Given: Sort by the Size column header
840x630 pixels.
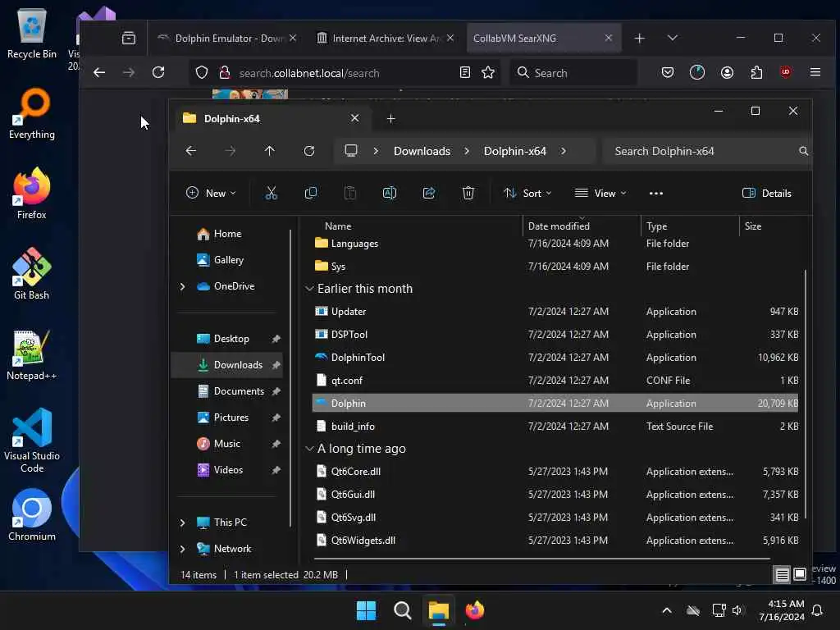Looking at the screenshot, I should 753,226.
